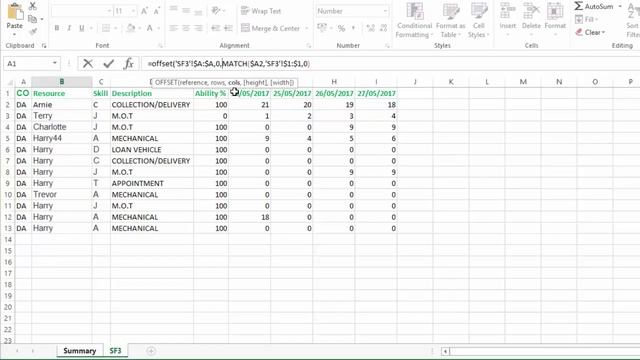Click the Align Left icon
Viewport: 640px width, 360px height.
coord(173,28)
